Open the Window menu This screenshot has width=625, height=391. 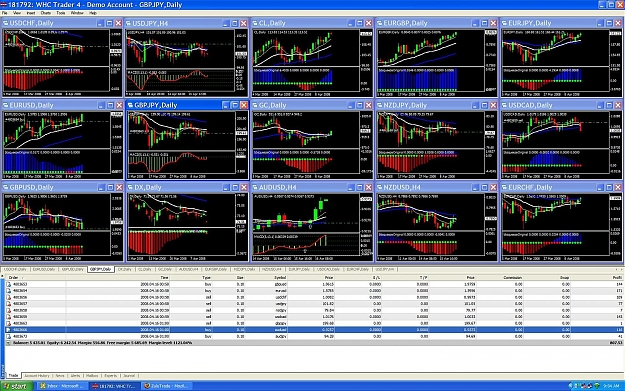tap(77, 13)
